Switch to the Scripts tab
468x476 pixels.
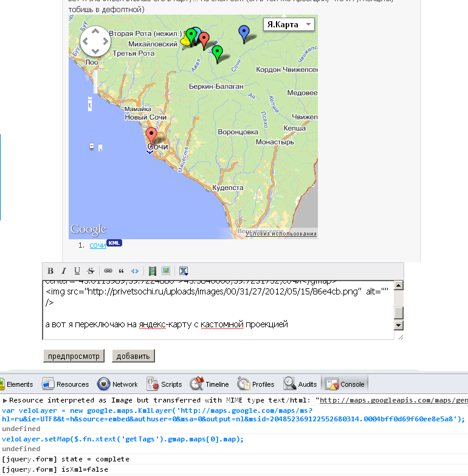164,384
